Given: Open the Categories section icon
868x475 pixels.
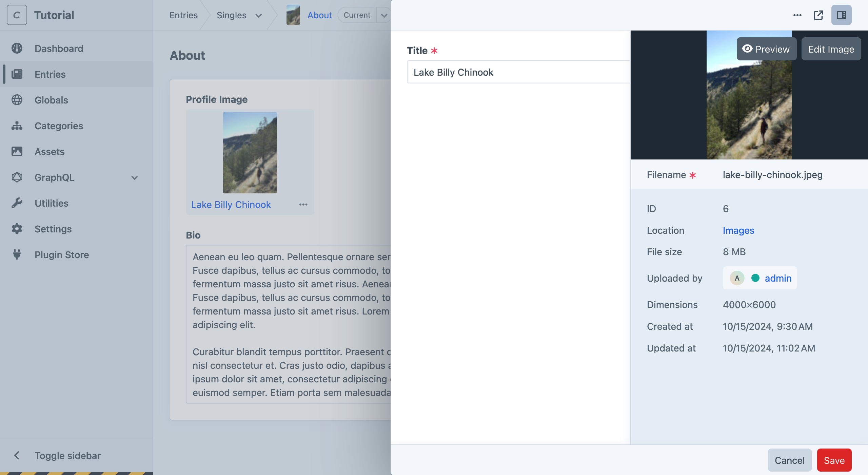Looking at the screenshot, I should (x=17, y=126).
